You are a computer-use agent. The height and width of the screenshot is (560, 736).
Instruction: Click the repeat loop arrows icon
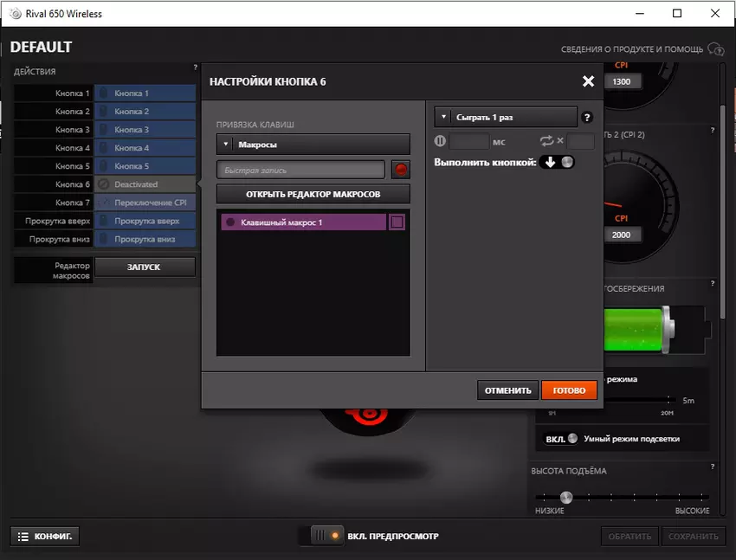tap(546, 141)
